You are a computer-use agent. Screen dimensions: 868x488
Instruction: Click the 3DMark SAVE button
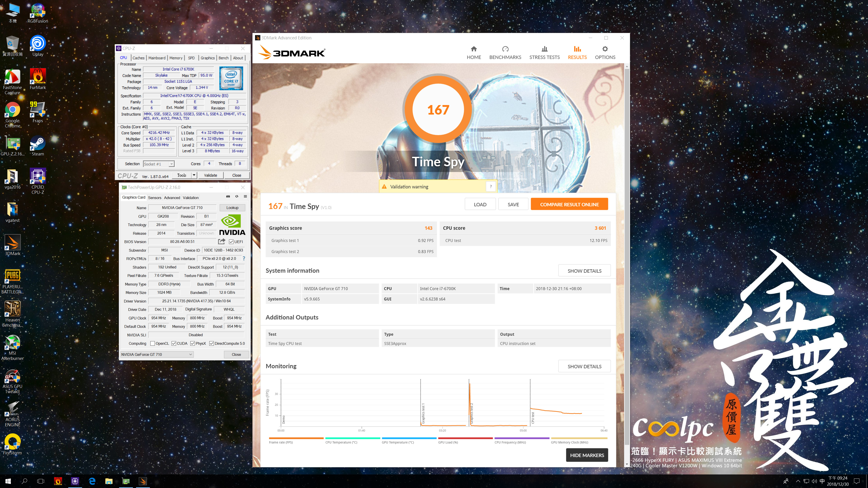click(x=513, y=204)
